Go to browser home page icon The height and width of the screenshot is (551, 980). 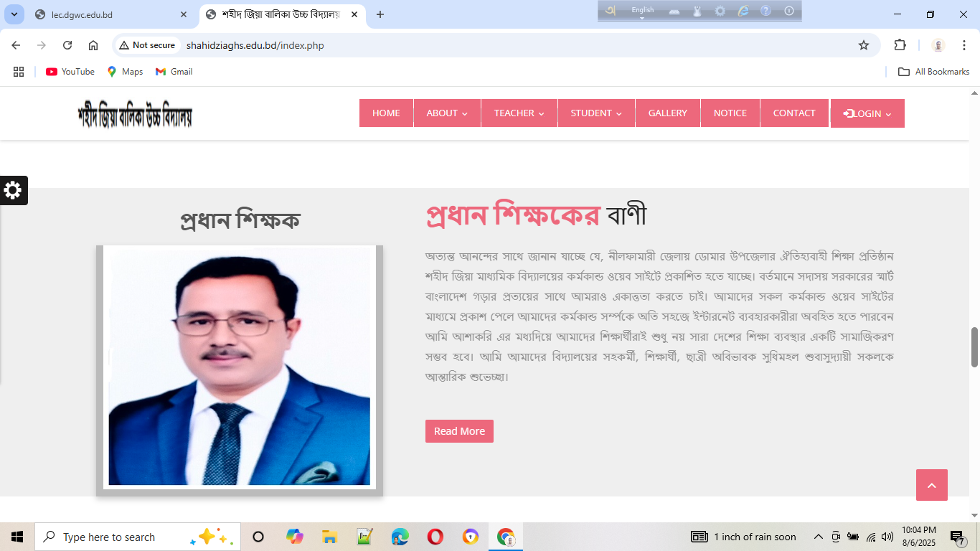point(93,45)
